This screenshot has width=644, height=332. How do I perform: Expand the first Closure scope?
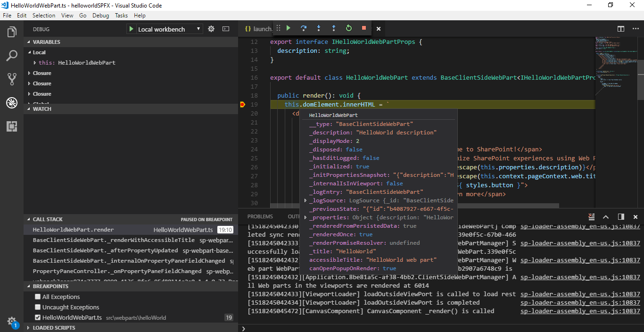(29, 73)
